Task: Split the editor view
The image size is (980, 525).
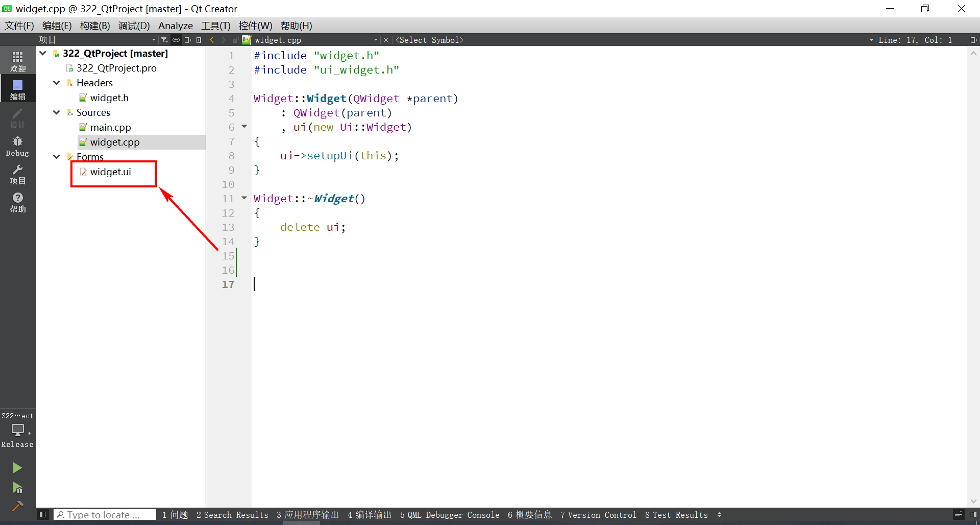Action: 974,40
